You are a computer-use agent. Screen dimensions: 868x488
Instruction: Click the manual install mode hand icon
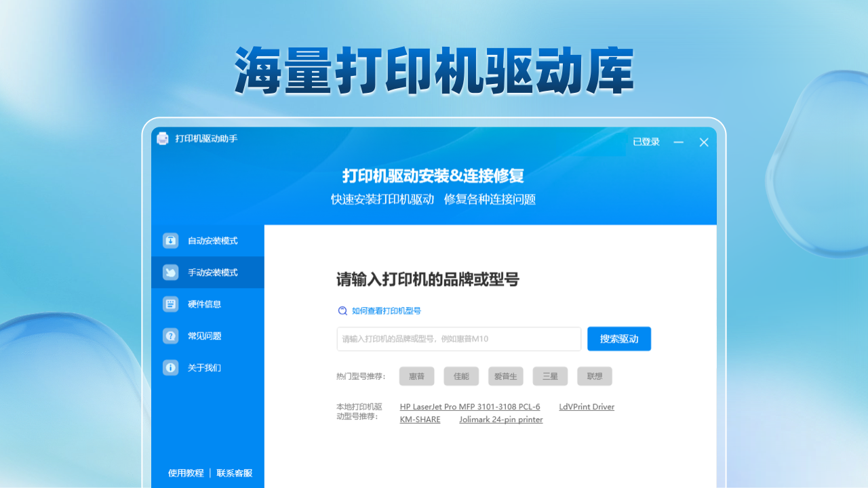pyautogui.click(x=170, y=272)
